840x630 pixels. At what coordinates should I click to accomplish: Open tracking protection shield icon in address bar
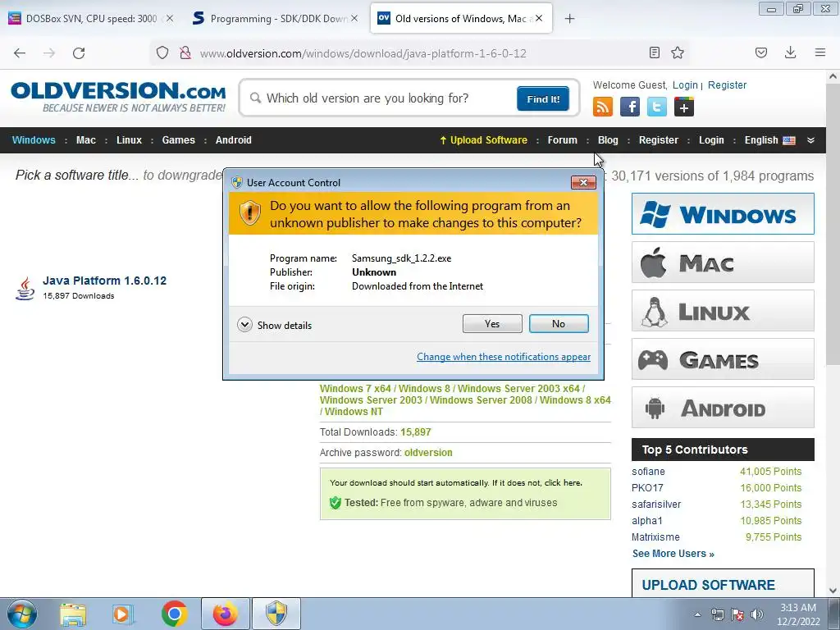[162, 53]
